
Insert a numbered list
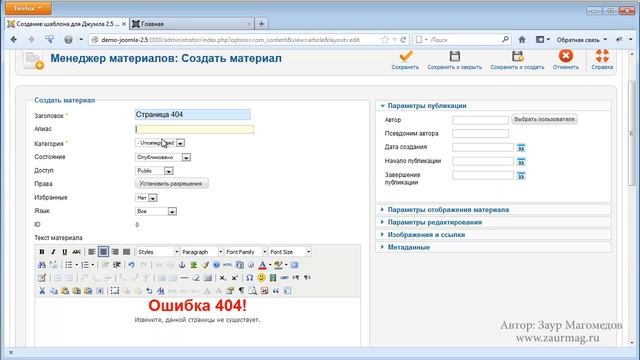pos(85,265)
